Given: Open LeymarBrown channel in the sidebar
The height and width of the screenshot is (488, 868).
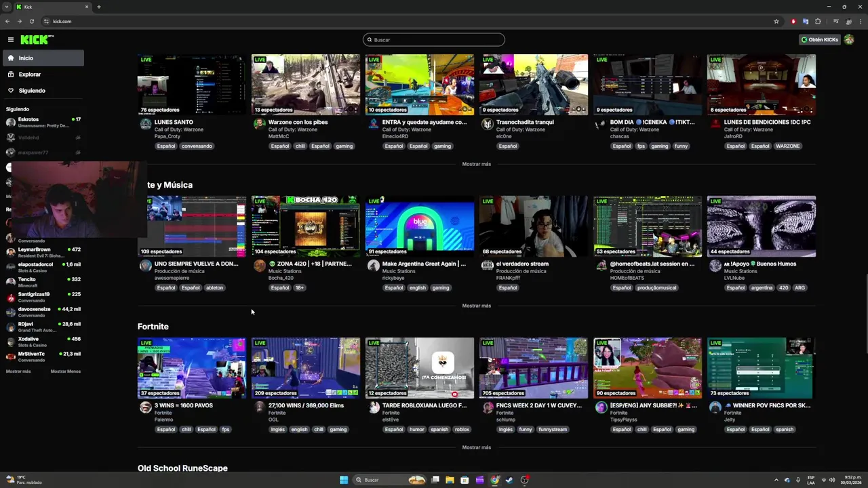Looking at the screenshot, I should point(43,252).
